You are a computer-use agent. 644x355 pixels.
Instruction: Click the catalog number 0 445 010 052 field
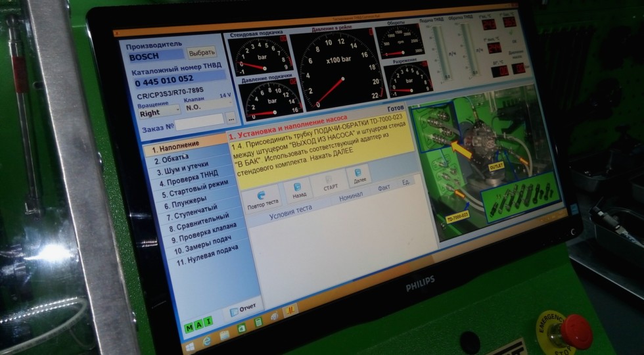[180, 80]
